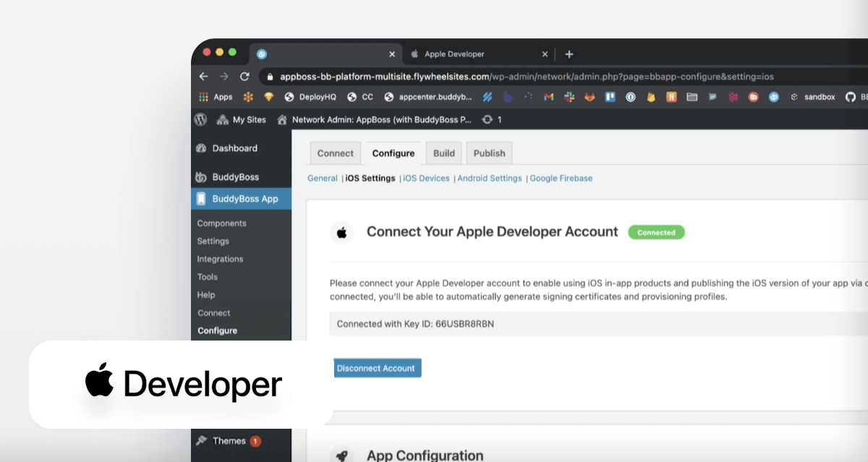Screen dimensions: 868x462
Task: Open the Components submenu item
Action: click(x=221, y=223)
